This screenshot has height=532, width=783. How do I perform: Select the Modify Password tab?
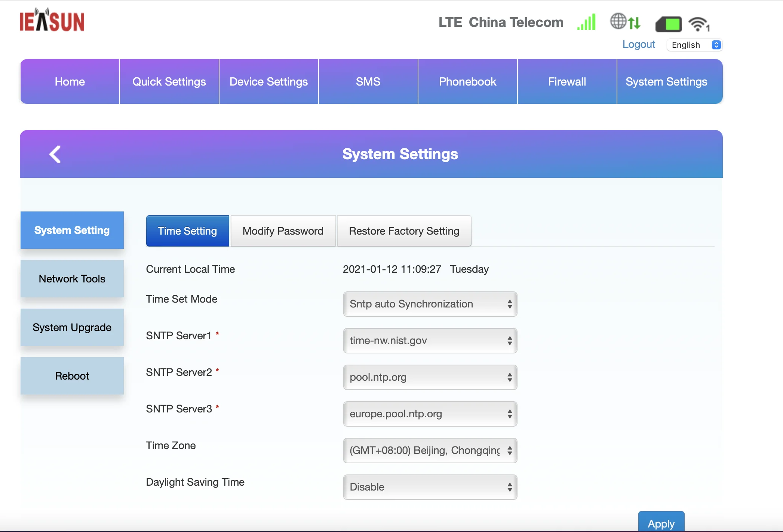click(x=282, y=231)
